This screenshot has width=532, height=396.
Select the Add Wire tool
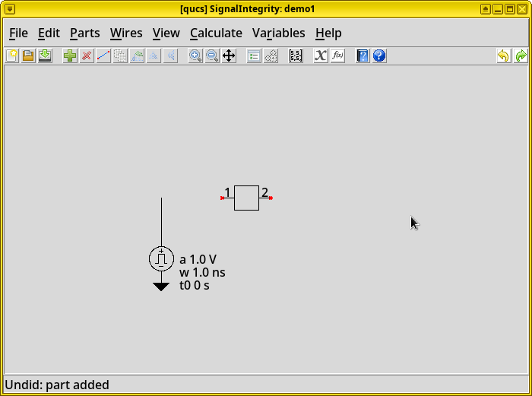coord(103,55)
